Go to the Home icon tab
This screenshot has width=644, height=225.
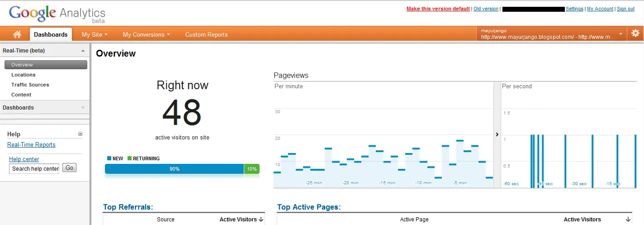pos(17,34)
